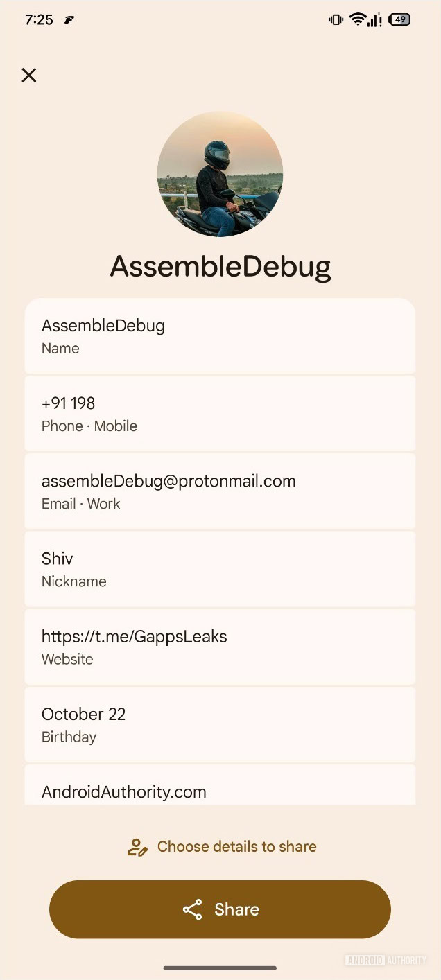Tap the Wi-Fi status icon
The height and width of the screenshot is (980, 441).
pos(358,19)
